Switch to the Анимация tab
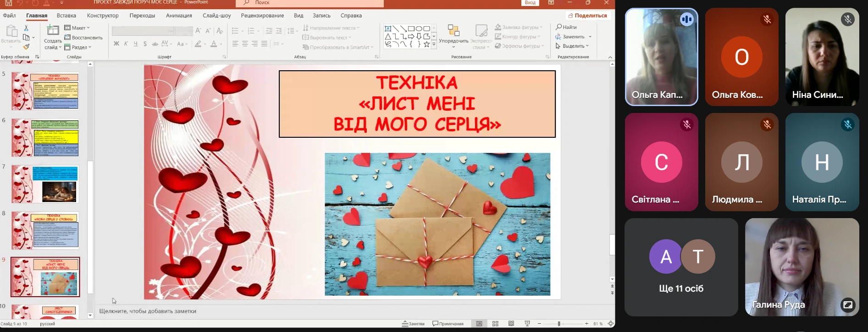Screen dimensions: 868x332 179,16
